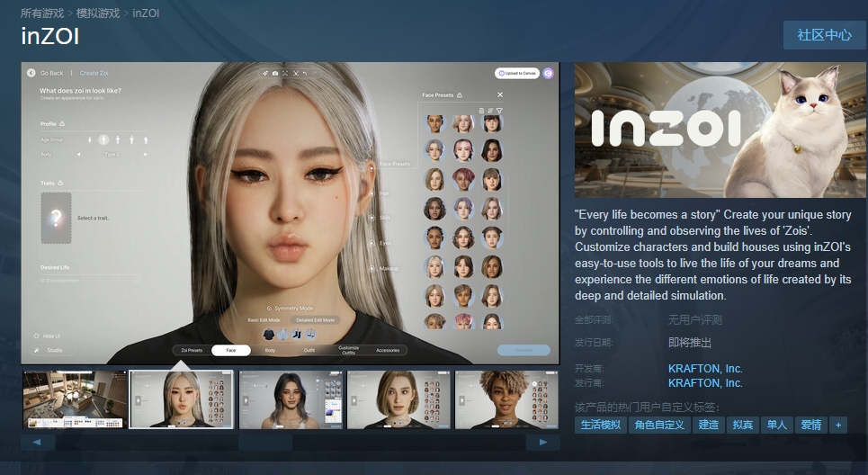868x475 pixels.
Task: Click the Upload to Canvas button
Action: [517, 73]
